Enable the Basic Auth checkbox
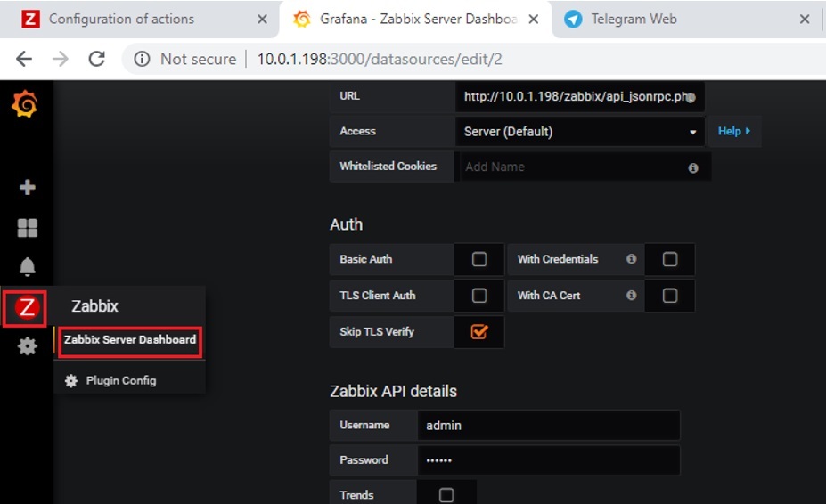The width and height of the screenshot is (826, 504). click(x=479, y=260)
